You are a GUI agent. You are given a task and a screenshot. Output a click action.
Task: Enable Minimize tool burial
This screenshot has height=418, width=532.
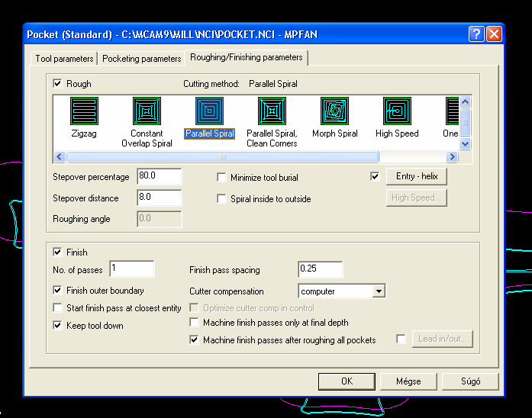click(221, 177)
